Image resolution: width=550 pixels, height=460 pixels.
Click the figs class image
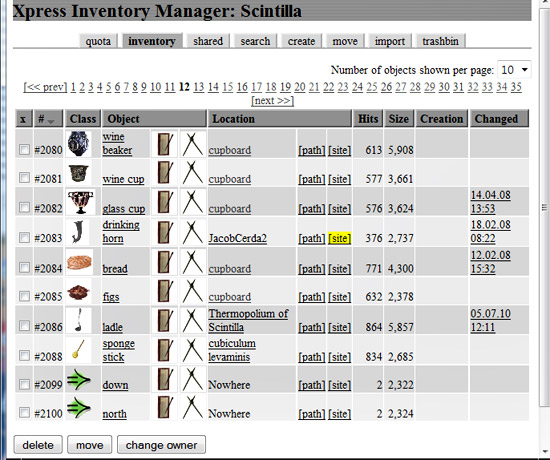click(79, 291)
